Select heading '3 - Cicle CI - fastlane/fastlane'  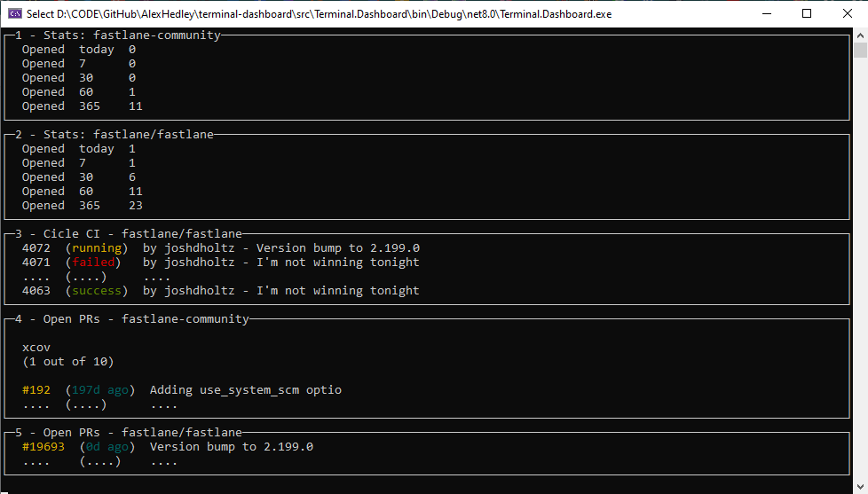coord(129,234)
